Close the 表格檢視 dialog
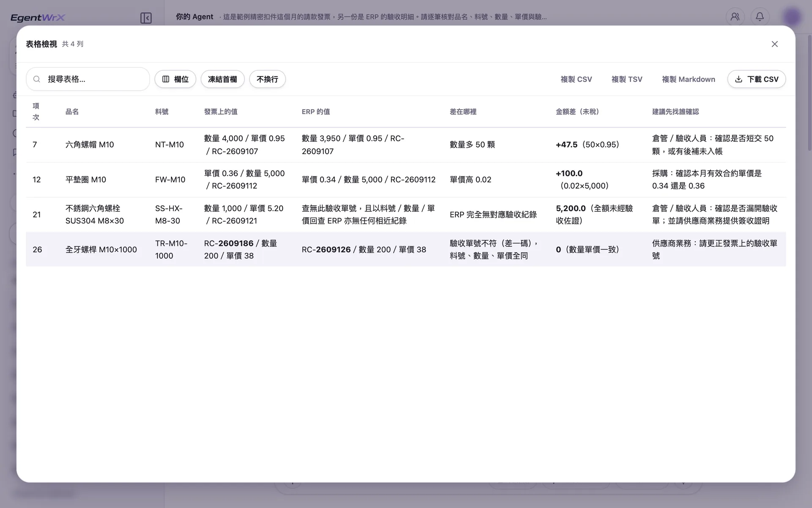 [x=774, y=44]
